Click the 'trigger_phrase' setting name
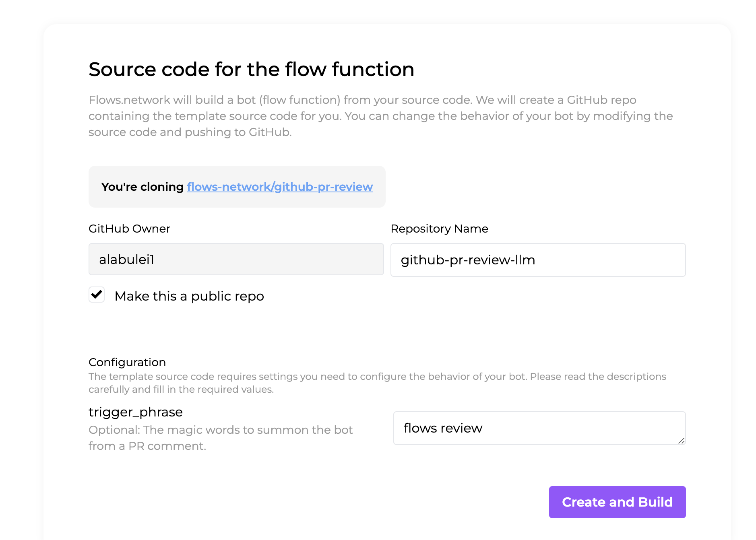Screen dimensions: 756x540 [136, 412]
